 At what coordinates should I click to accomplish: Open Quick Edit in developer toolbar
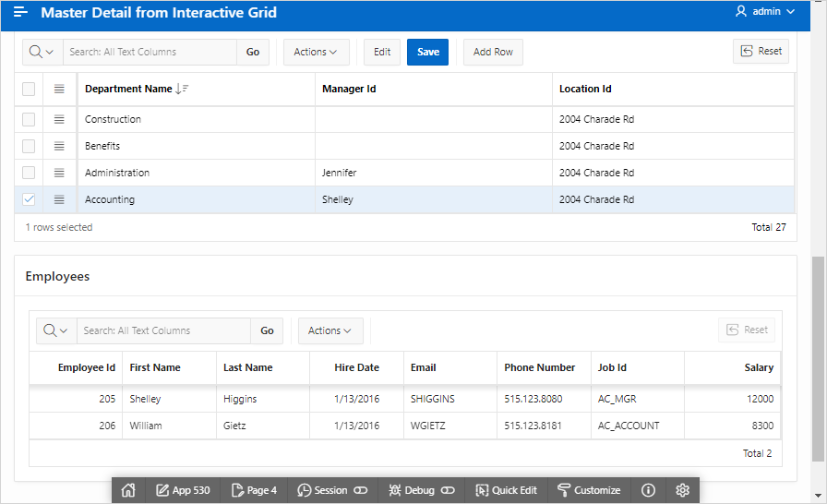tap(506, 490)
